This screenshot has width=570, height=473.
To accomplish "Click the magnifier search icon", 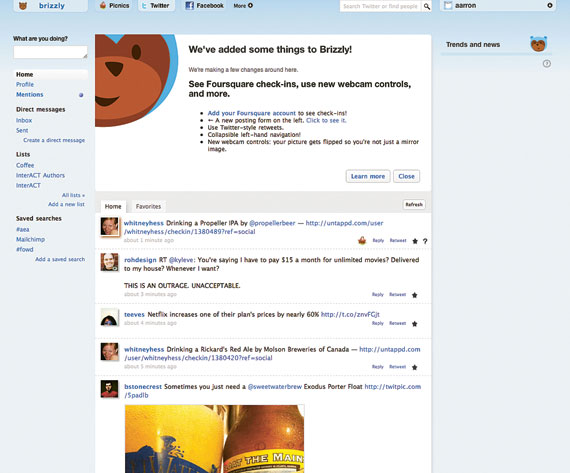I will (427, 6).
